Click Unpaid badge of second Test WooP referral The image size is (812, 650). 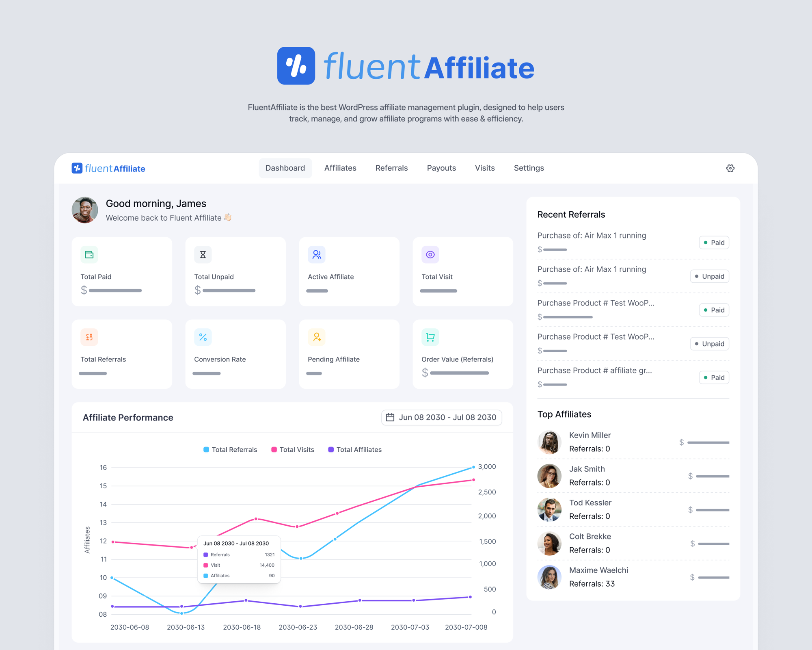710,344
